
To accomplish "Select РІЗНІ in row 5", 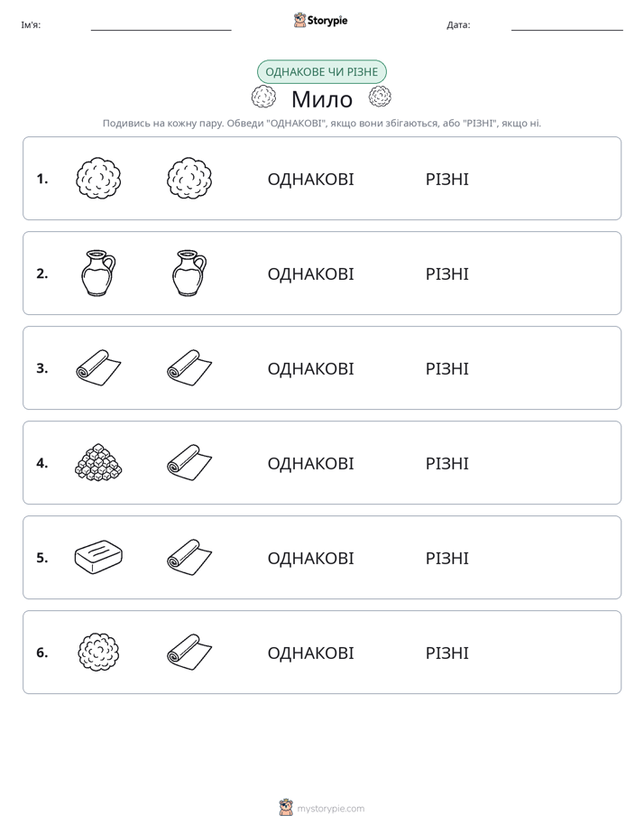I will tap(446, 558).
